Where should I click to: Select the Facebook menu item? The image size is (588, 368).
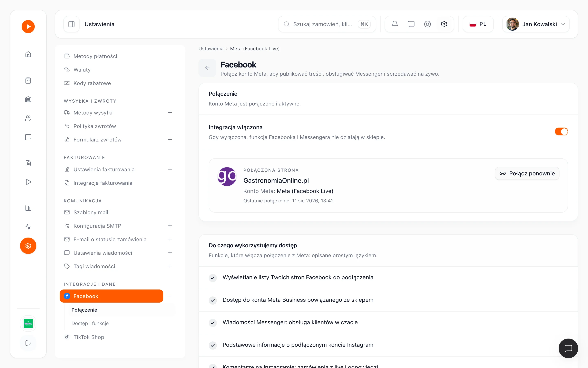tap(111, 296)
